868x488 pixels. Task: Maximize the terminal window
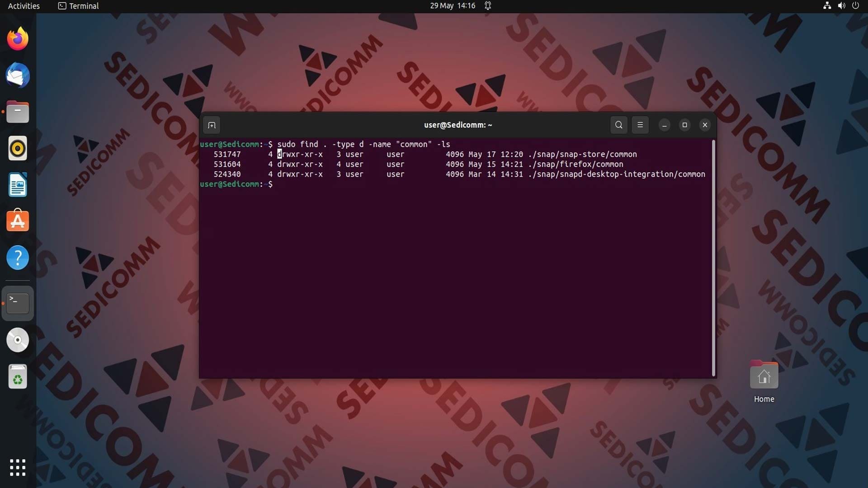point(684,125)
